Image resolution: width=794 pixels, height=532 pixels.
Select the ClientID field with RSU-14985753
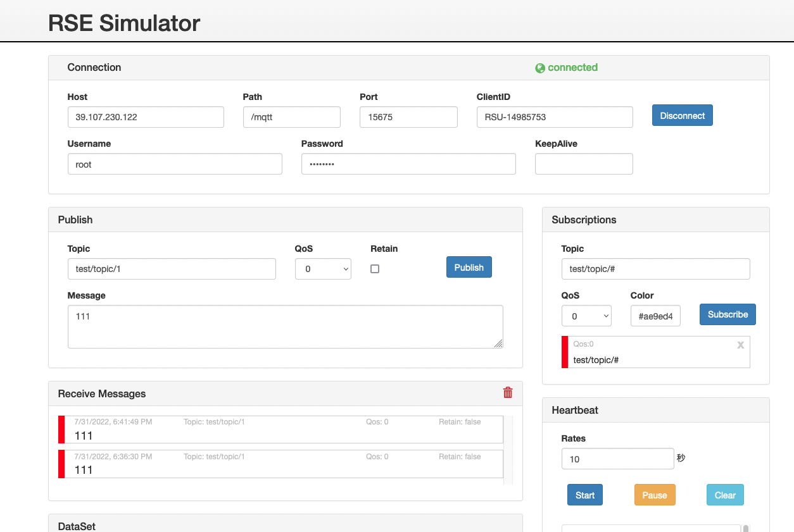[x=555, y=117]
